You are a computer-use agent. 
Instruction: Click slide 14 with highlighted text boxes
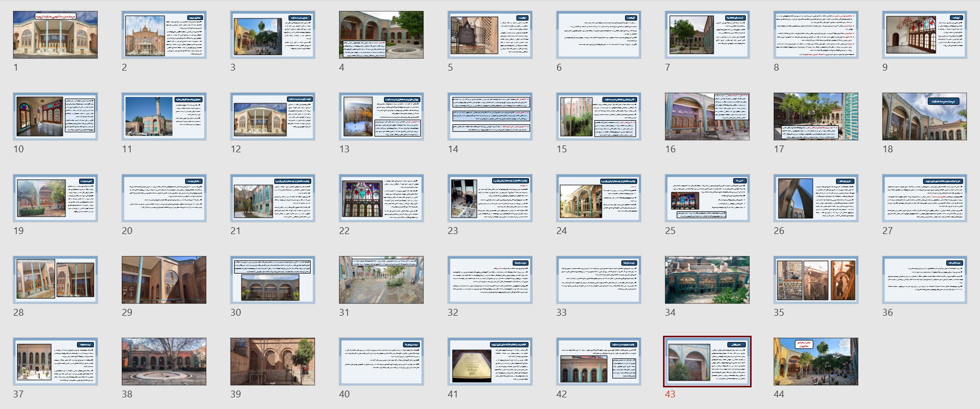click(x=489, y=116)
